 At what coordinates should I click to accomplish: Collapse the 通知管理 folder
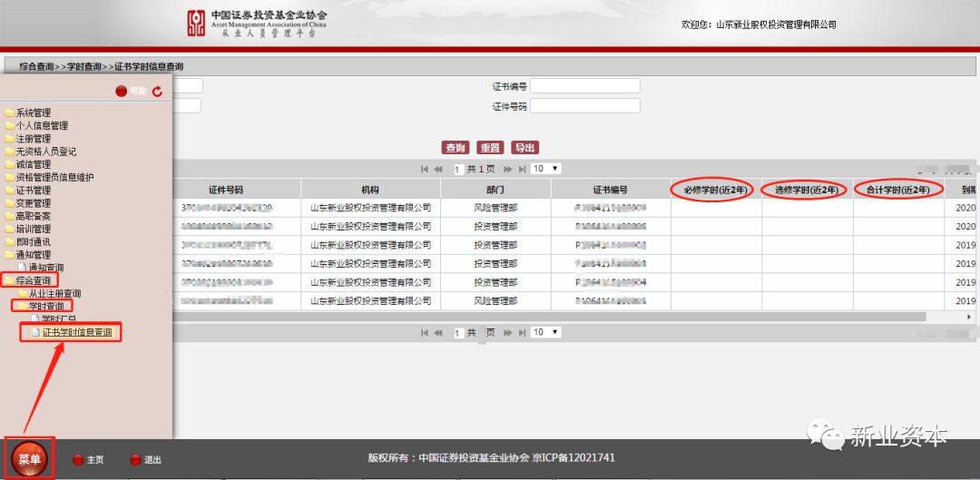34,254
